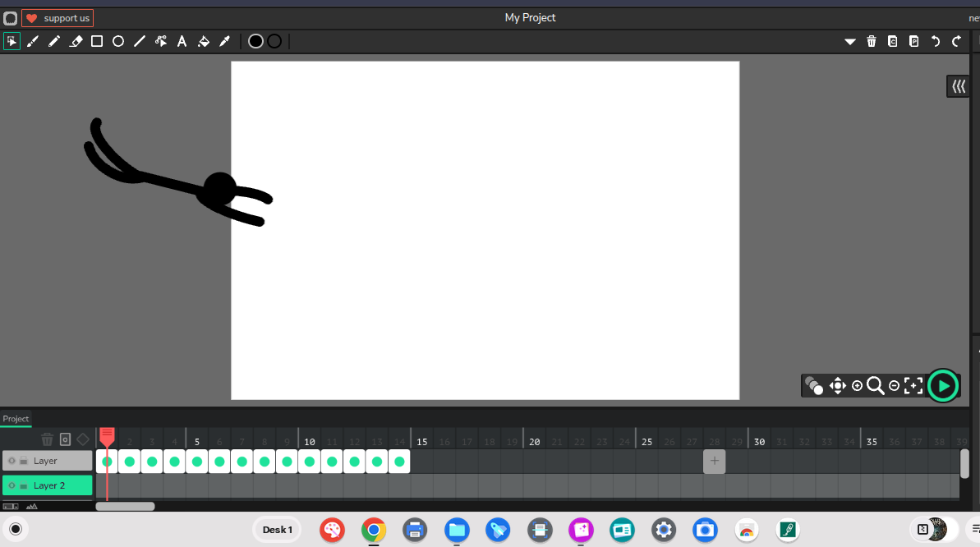Choose the Rectangle shape tool
Image resolution: width=980 pixels, height=547 pixels.
97,41
